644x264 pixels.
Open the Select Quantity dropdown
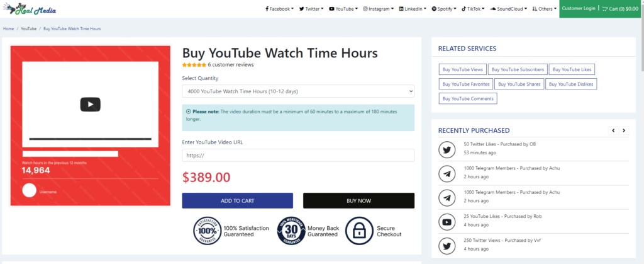coord(298,91)
